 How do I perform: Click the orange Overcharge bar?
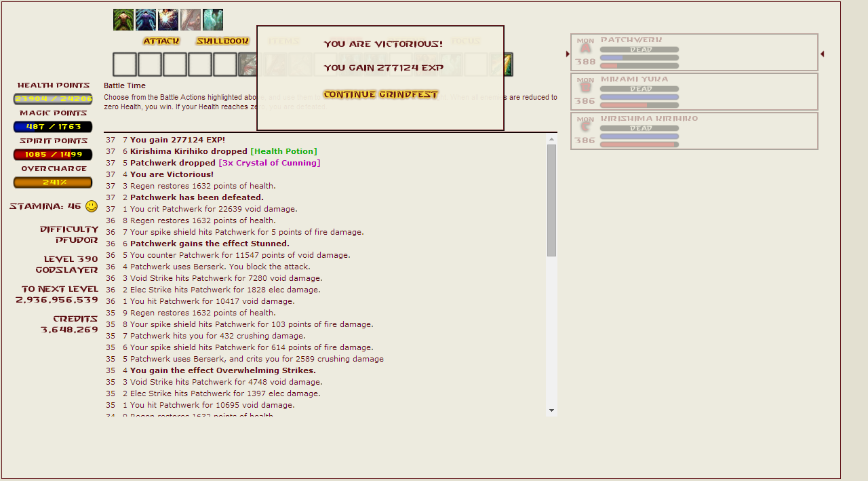click(x=53, y=182)
